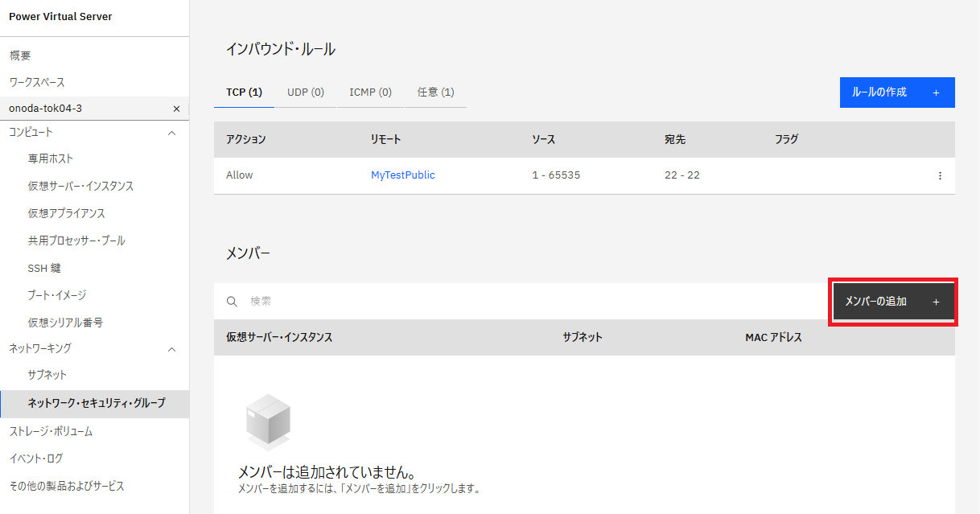Switch to the ICMP (0) tab
Screen dimensions: 980x514
point(370,93)
